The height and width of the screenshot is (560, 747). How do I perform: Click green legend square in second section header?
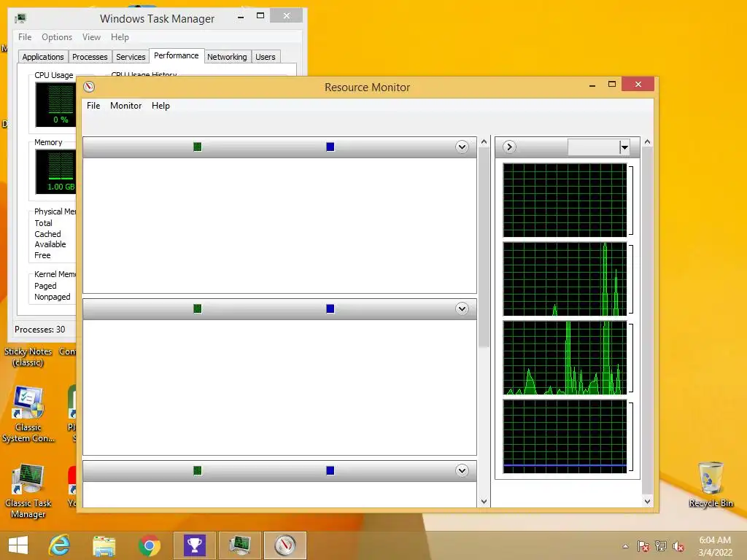tap(197, 308)
